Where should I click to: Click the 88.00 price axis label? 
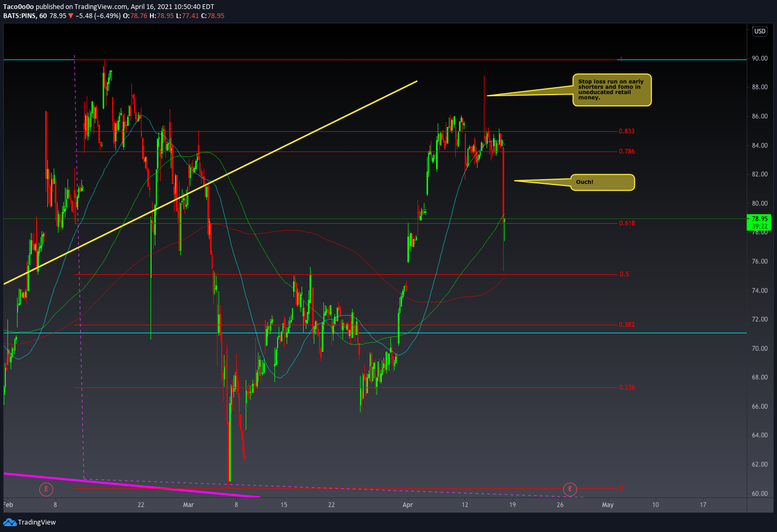(x=759, y=87)
